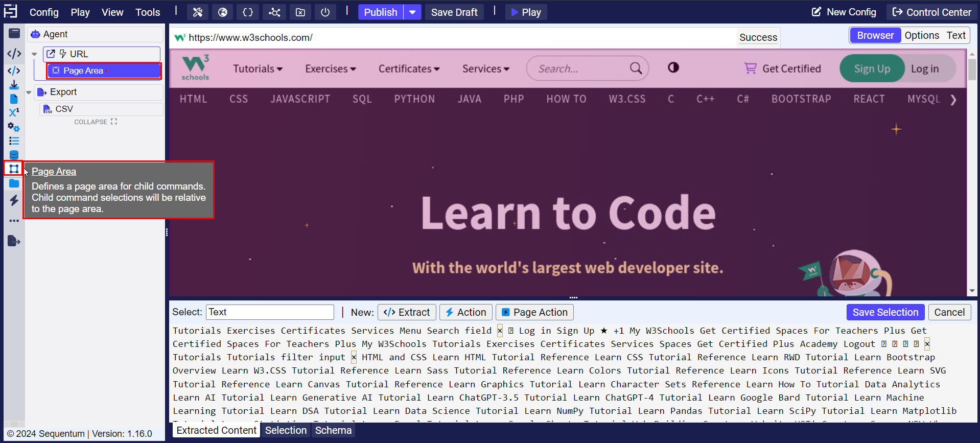Image resolution: width=980 pixels, height=443 pixels.
Task: Open Control Center
Action: pyautogui.click(x=931, y=12)
